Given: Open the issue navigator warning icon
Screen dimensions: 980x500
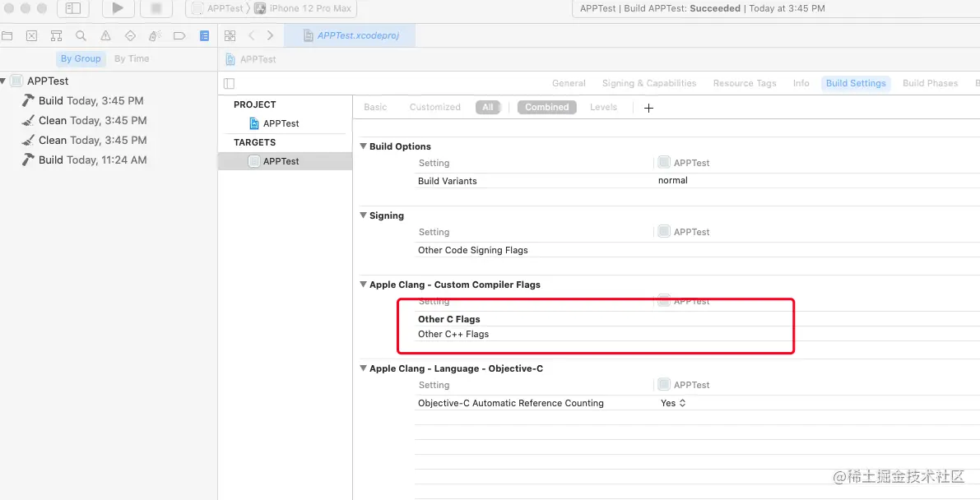Looking at the screenshot, I should point(105,35).
